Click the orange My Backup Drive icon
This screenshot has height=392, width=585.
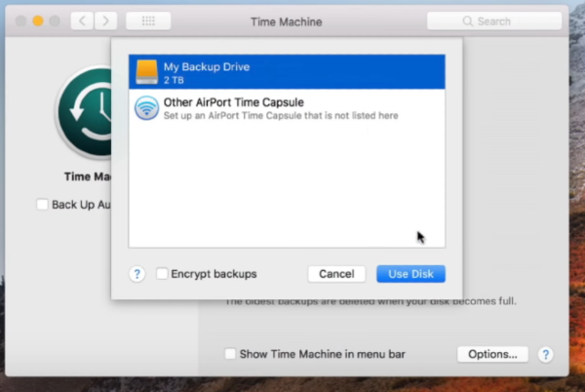pyautogui.click(x=146, y=71)
